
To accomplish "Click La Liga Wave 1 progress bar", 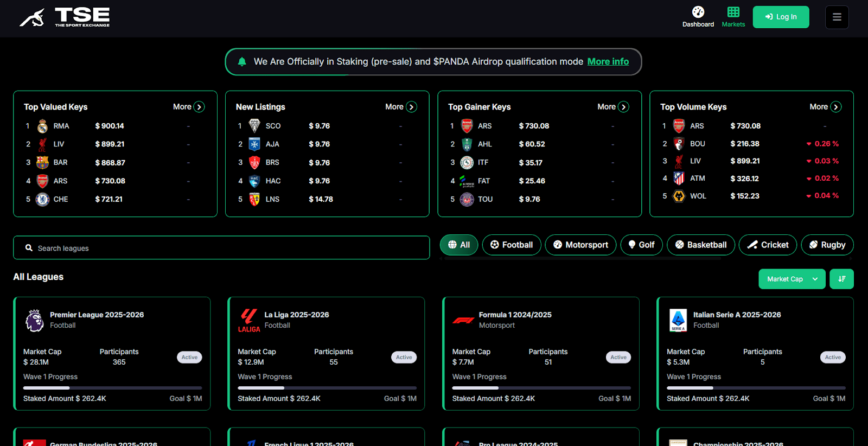I will click(x=327, y=388).
